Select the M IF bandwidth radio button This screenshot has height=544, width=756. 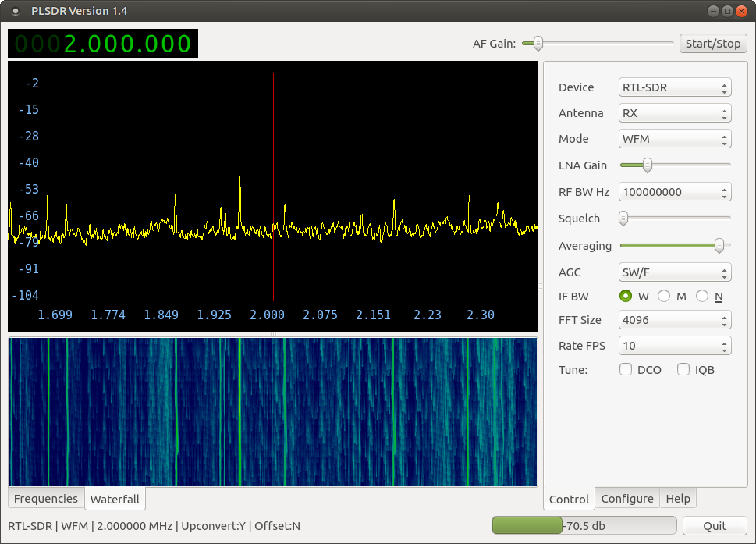664,296
